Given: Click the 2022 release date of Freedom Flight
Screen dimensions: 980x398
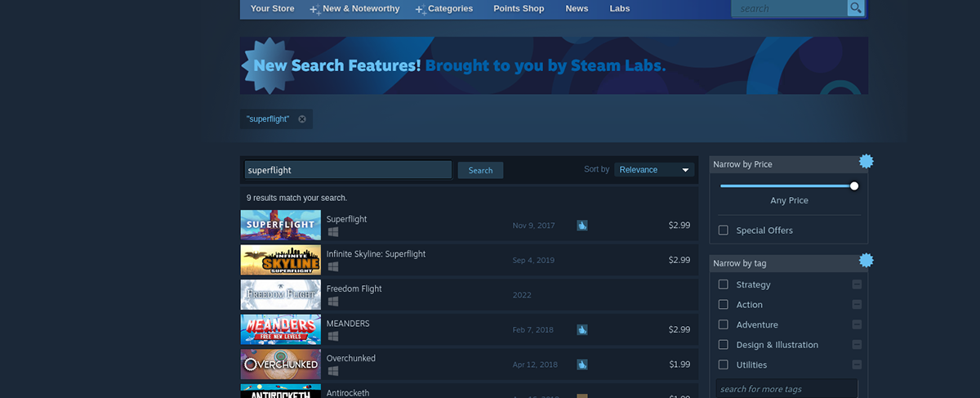Looking at the screenshot, I should click(x=522, y=295).
